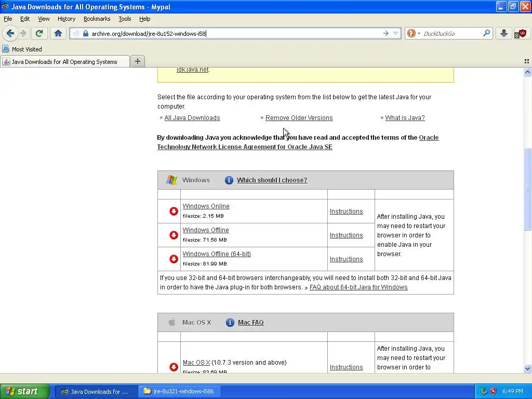Open the Edit menu
The width and height of the screenshot is (532, 399).
point(25,19)
